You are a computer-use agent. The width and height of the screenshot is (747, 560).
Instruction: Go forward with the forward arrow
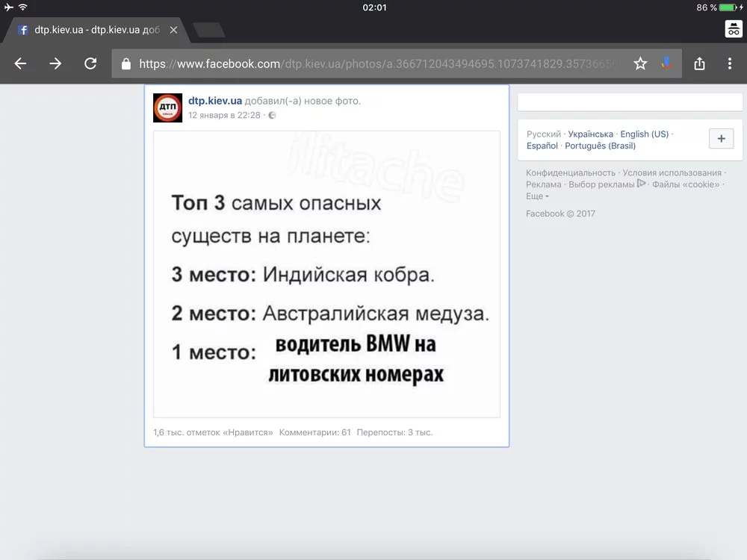click(x=55, y=63)
